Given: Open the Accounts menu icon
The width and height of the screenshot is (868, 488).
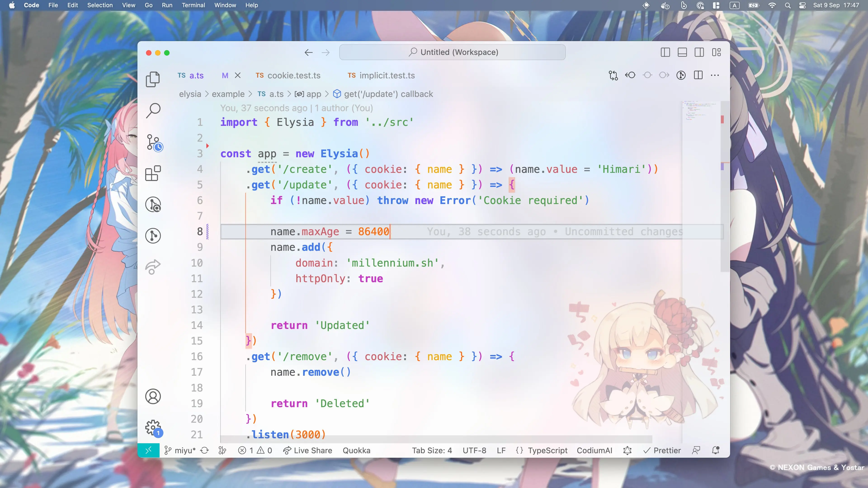Looking at the screenshot, I should (x=153, y=396).
